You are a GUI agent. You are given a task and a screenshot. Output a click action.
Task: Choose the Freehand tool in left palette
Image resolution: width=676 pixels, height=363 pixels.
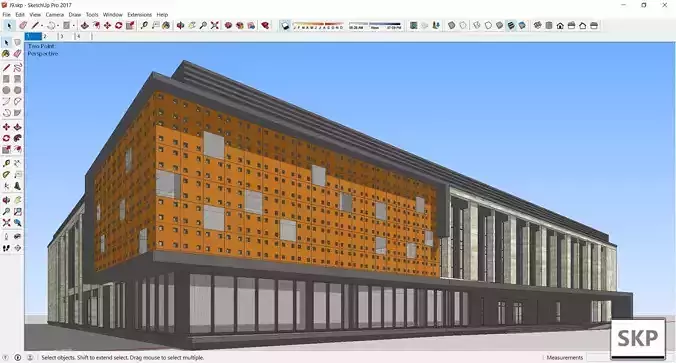[x=17, y=68]
